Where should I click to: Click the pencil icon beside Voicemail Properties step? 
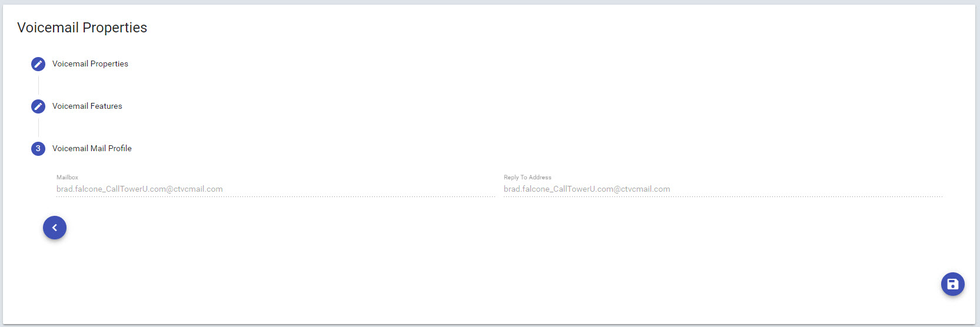point(38,64)
